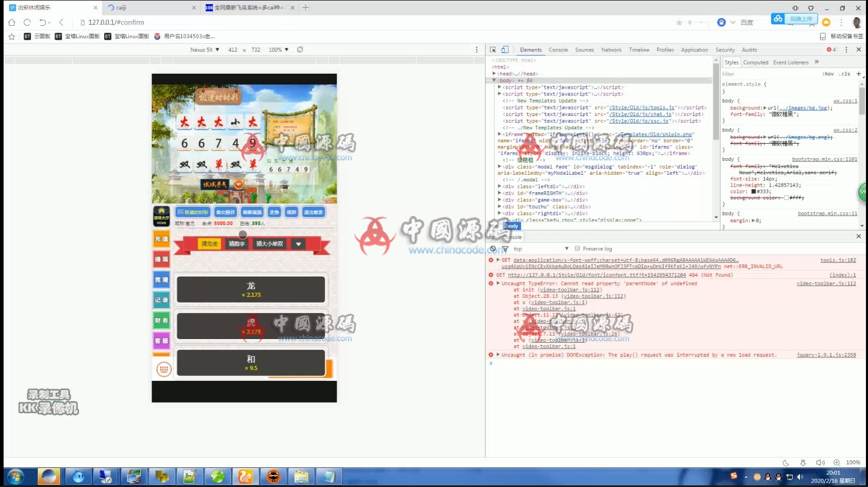Open the ssc.js script source link
The height and width of the screenshot is (487, 868).
640,121
